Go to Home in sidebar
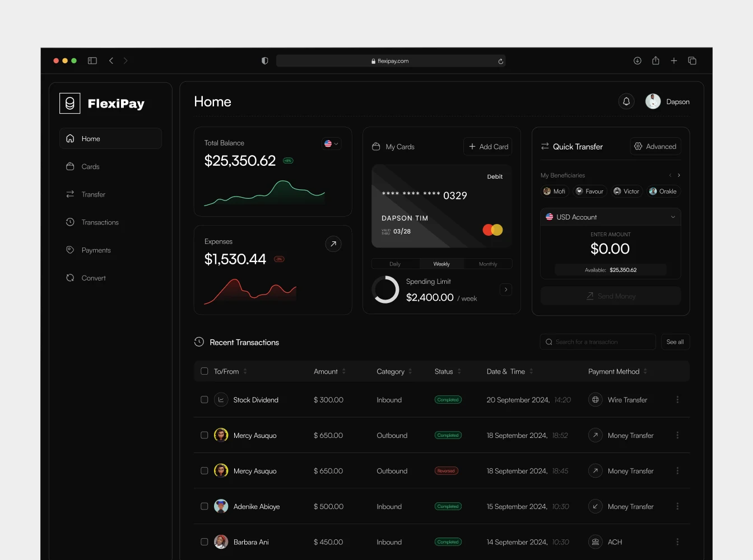The height and width of the screenshot is (560, 753). click(110, 138)
